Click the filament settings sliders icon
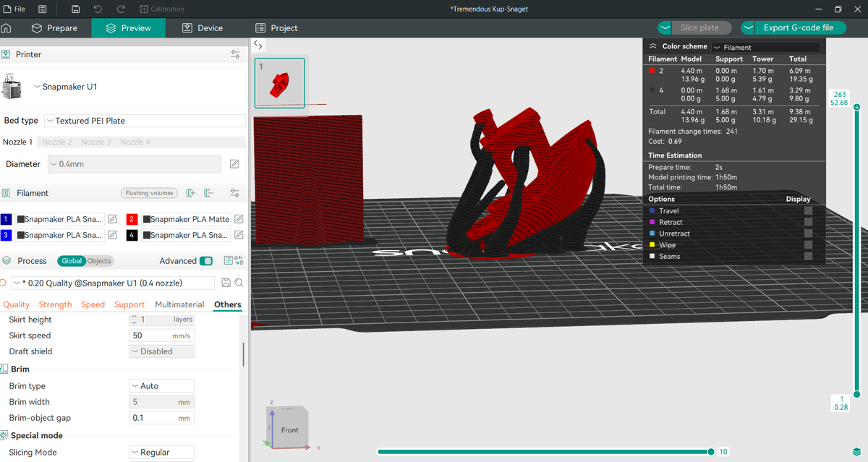The height and width of the screenshot is (462, 868). (235, 193)
